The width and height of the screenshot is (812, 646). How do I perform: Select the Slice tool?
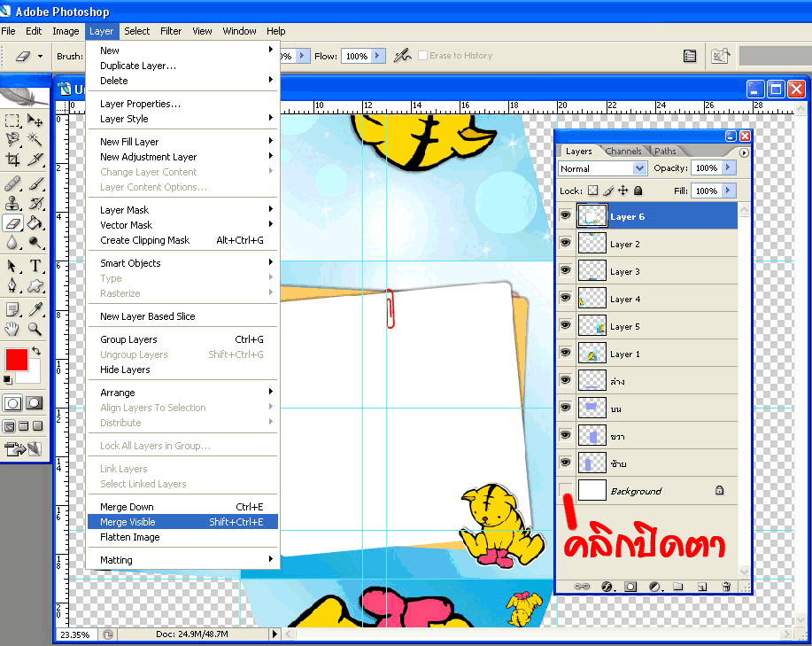pyautogui.click(x=35, y=159)
